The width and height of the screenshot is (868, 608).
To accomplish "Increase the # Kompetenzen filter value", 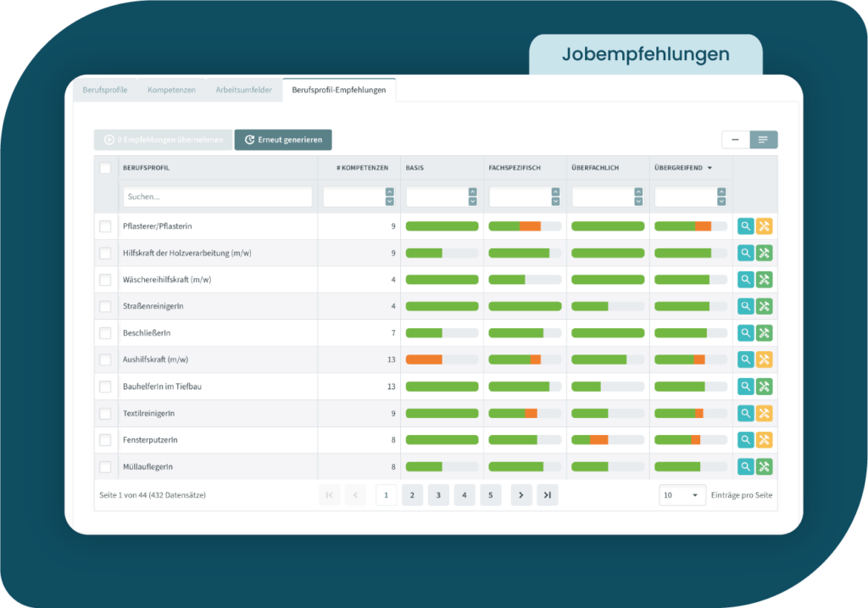I will (389, 192).
